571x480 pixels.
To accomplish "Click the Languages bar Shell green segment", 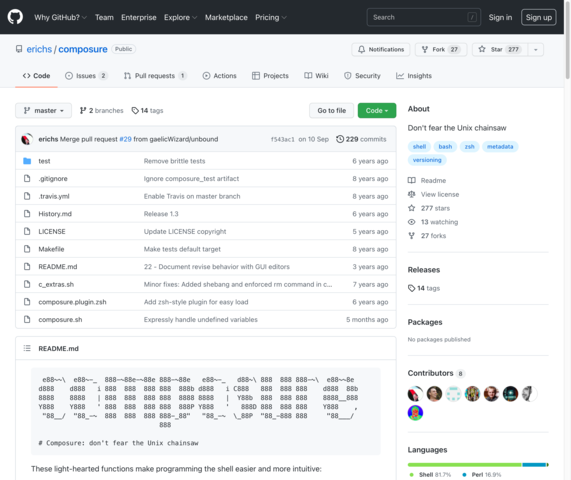I will (x=465, y=465).
